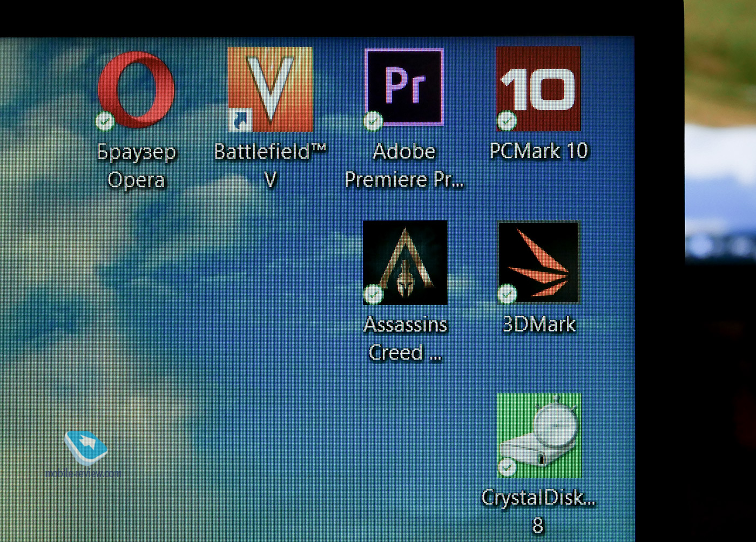Select the PCMark 10 desktop icon
Viewport: 756px width, 542px height.
(538, 89)
